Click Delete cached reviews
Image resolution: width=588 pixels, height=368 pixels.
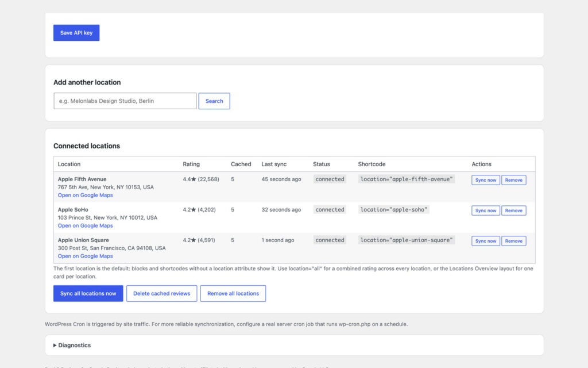point(161,293)
